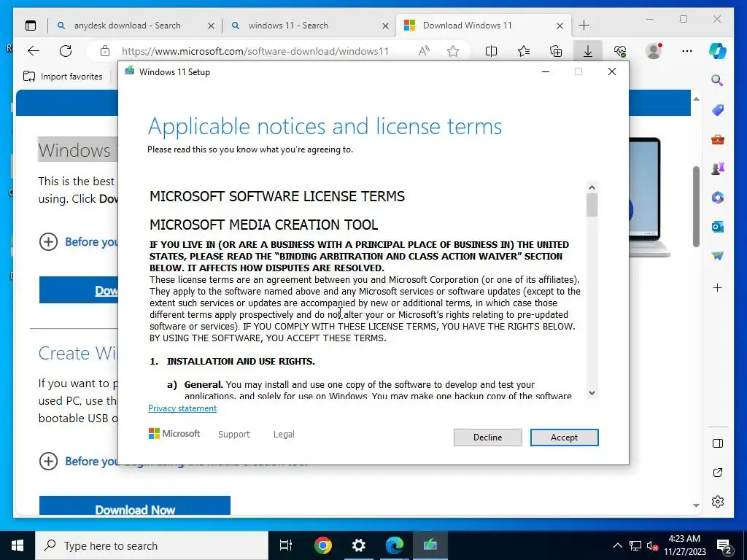Open Settings gear on taskbar

pyautogui.click(x=358, y=545)
